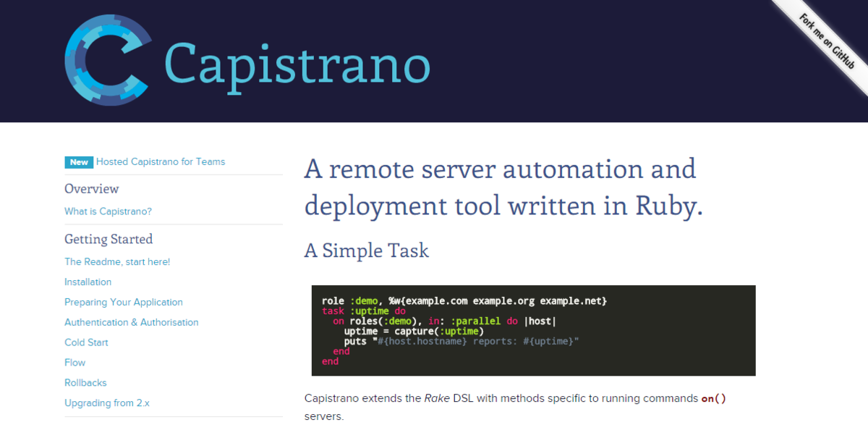This screenshot has height=425, width=868.
Task: Click the Getting Started sidebar heading
Action: tap(109, 239)
